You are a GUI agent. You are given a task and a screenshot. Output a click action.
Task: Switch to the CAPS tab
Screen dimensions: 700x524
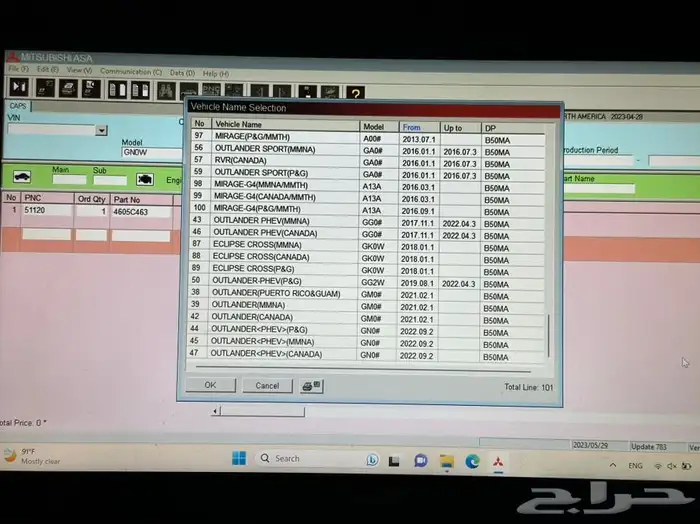(18, 105)
